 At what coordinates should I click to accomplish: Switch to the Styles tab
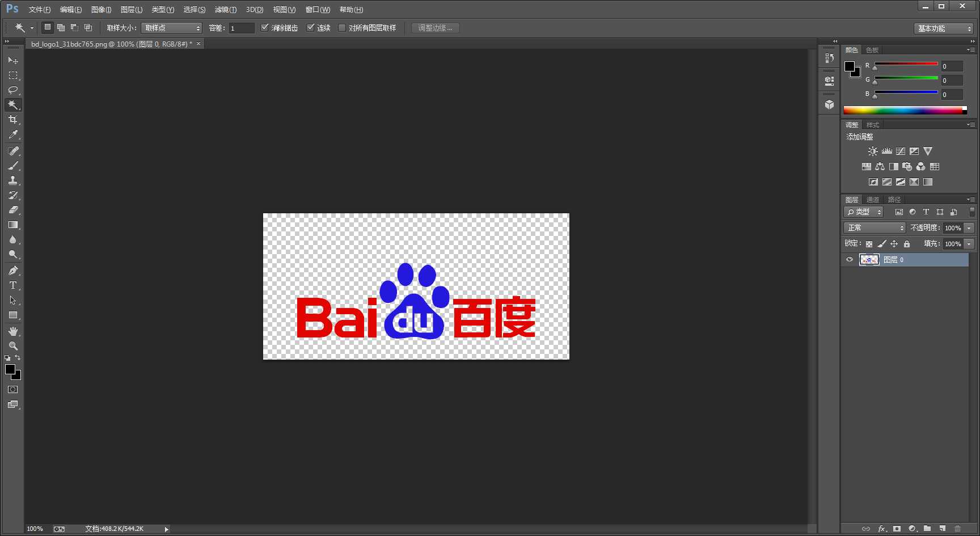(x=872, y=125)
